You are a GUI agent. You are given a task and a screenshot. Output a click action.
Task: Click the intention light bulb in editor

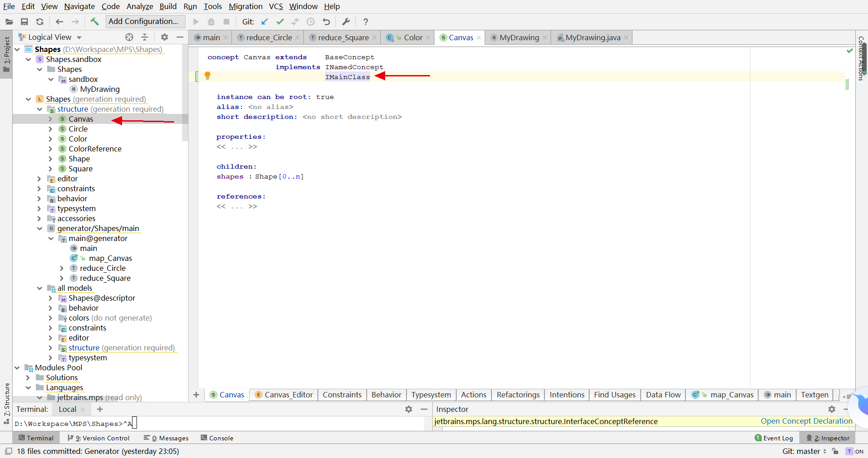point(208,76)
